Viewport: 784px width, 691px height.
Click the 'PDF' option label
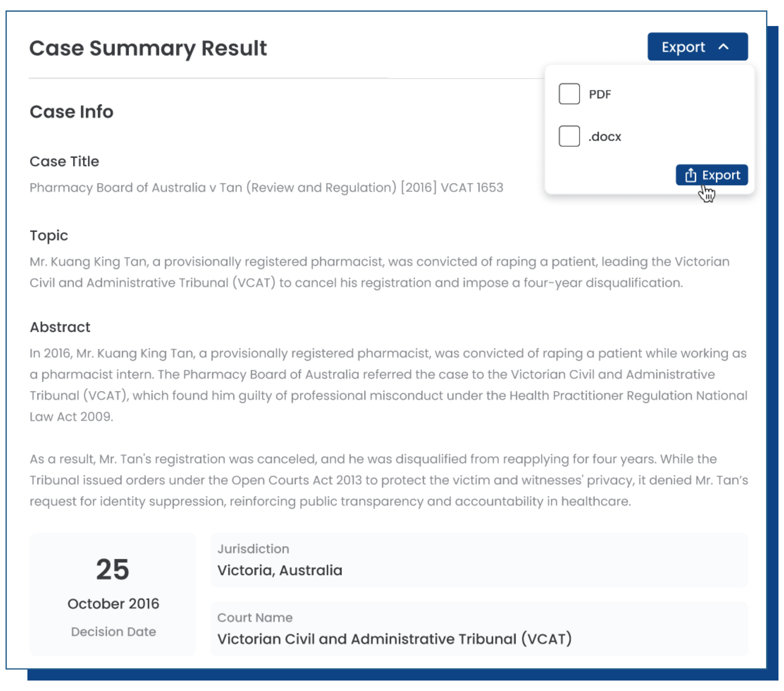pos(600,94)
